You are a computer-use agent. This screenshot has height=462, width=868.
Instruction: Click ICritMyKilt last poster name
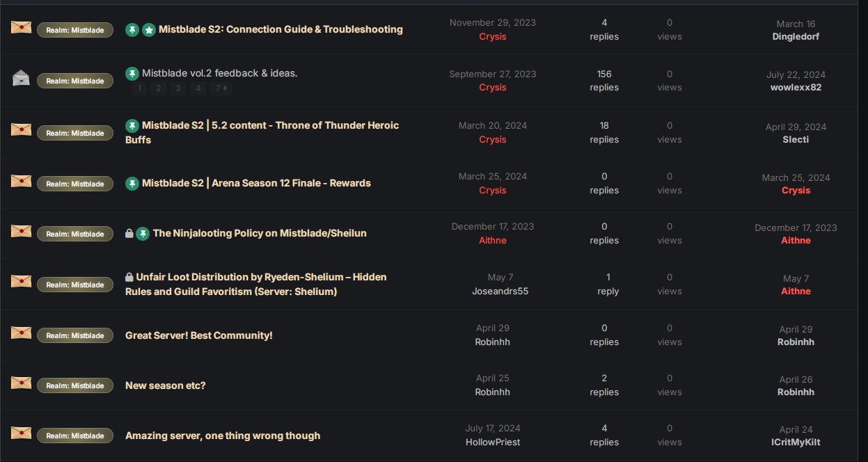[796, 442]
